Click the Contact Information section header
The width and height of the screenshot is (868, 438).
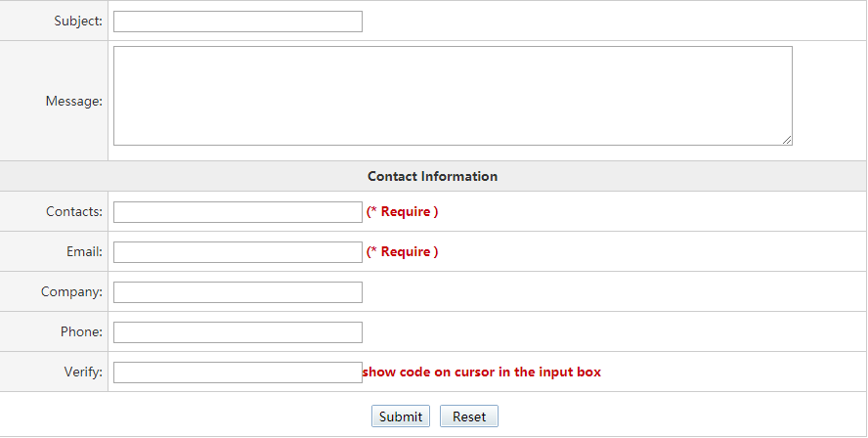coord(432,177)
